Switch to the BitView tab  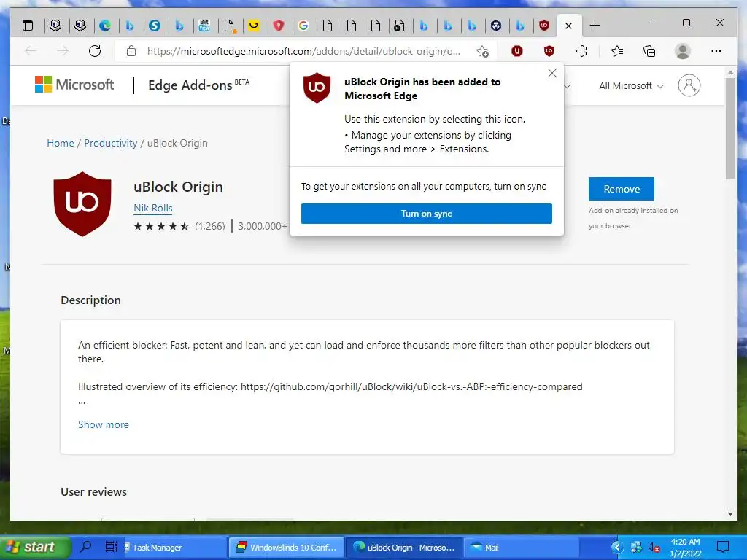(204, 26)
